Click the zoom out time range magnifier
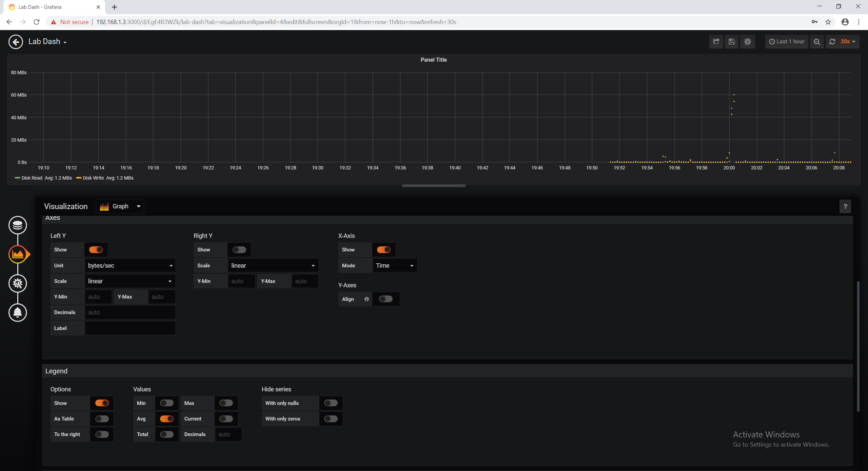This screenshot has width=868, height=471. (x=817, y=42)
